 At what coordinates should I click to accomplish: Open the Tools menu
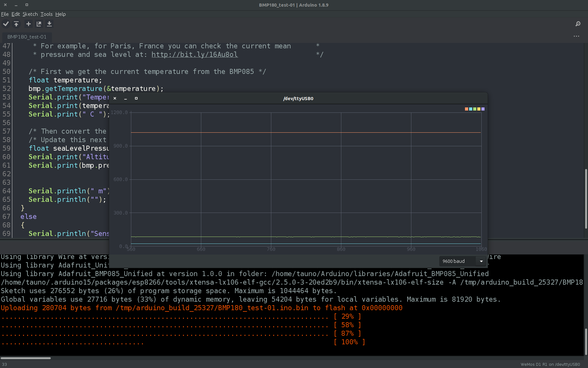[46, 14]
